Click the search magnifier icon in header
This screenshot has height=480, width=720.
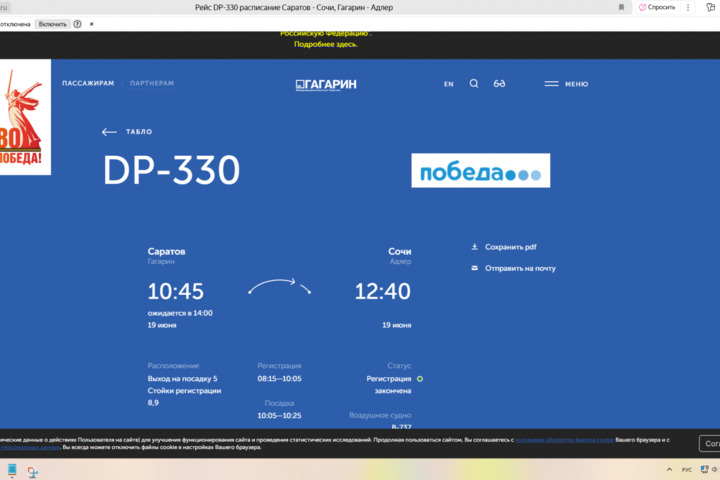pos(474,84)
